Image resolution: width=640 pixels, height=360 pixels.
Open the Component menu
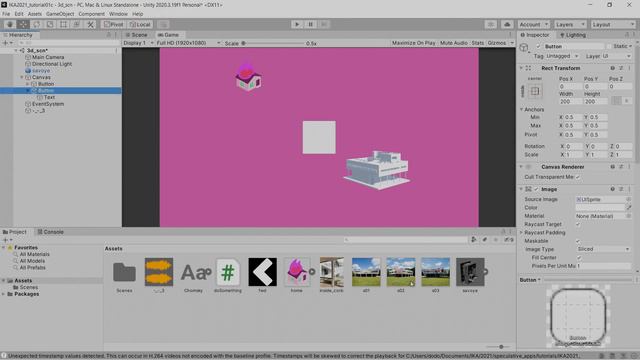91,14
